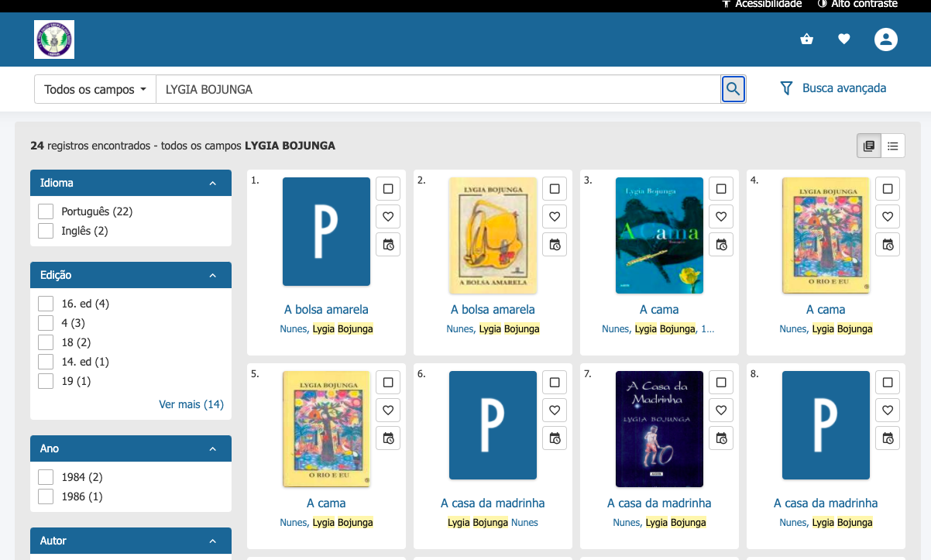
Task: Check the Inglês (2) language filter
Action: coord(46,231)
